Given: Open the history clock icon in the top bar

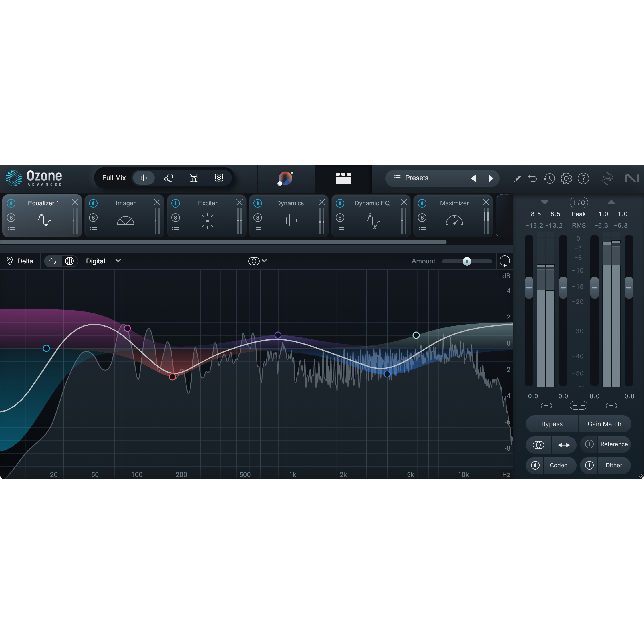Looking at the screenshot, I should (549, 178).
